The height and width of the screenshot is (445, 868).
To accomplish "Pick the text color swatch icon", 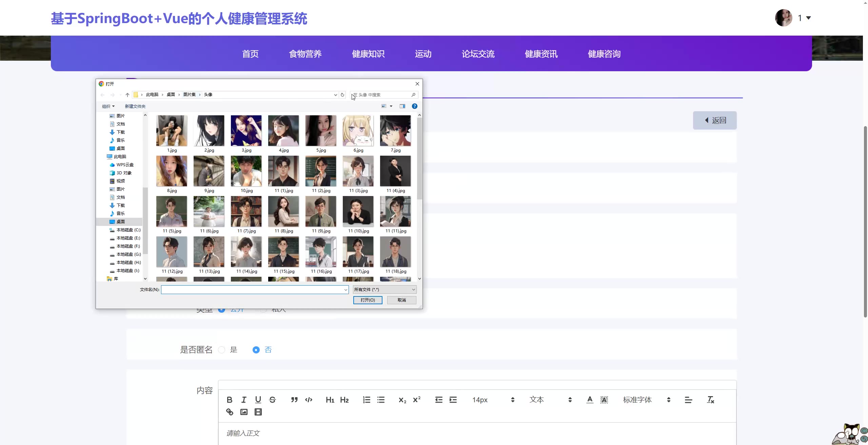I will coord(590,400).
